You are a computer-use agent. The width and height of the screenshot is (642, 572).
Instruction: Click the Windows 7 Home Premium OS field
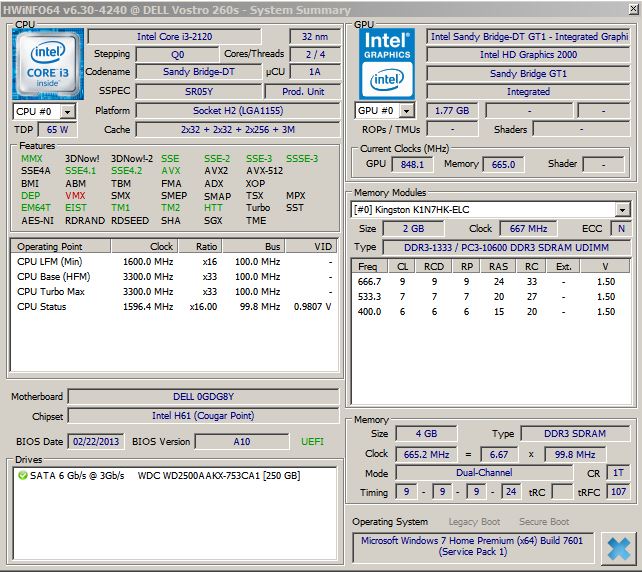(472, 546)
